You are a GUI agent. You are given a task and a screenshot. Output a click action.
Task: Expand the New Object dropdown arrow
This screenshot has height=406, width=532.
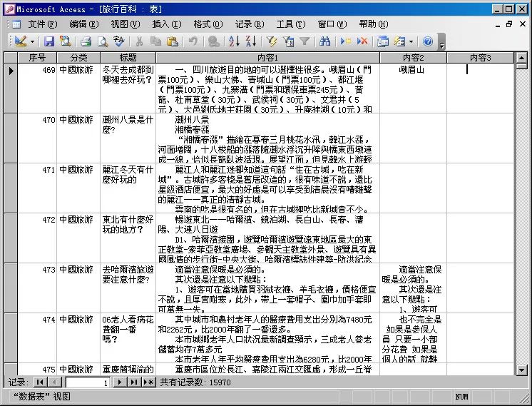tap(411, 42)
